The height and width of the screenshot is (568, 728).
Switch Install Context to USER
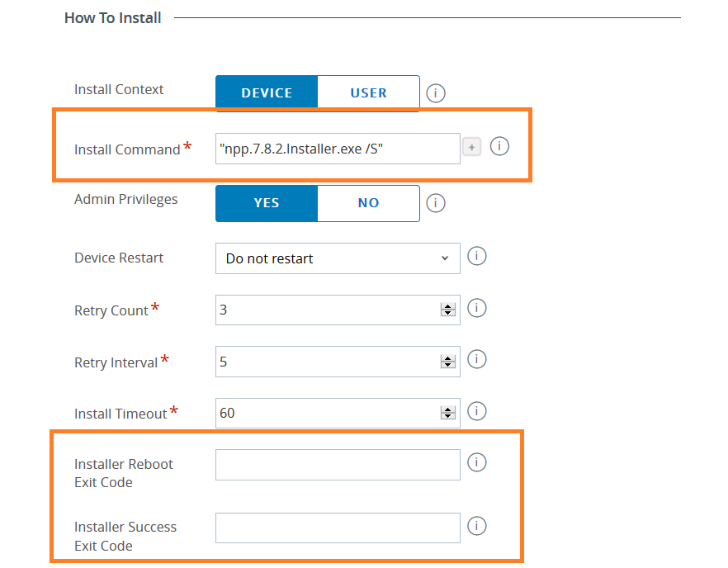pyautogui.click(x=368, y=93)
